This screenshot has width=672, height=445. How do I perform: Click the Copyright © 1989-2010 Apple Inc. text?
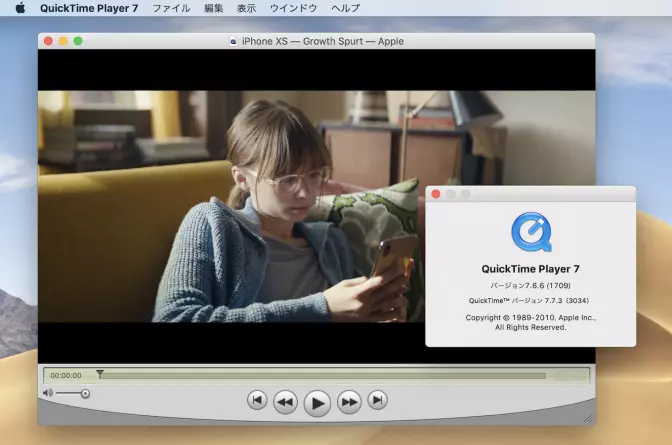tap(531, 318)
